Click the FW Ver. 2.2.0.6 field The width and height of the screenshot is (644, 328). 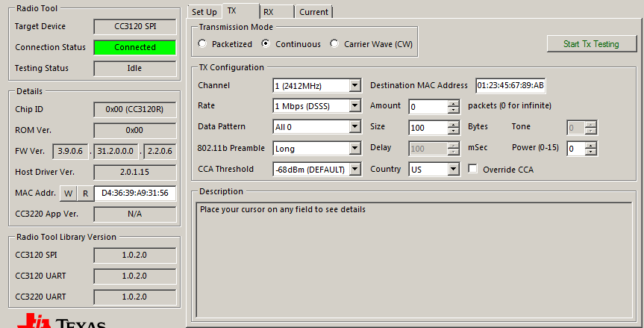pos(160,151)
